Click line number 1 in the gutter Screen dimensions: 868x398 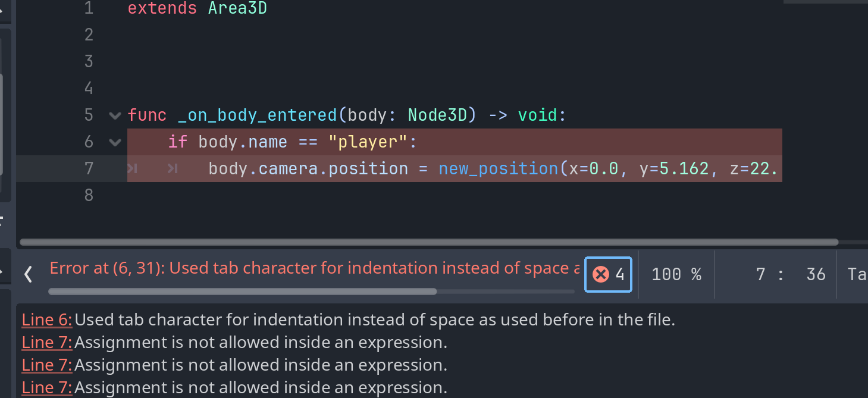[89, 8]
